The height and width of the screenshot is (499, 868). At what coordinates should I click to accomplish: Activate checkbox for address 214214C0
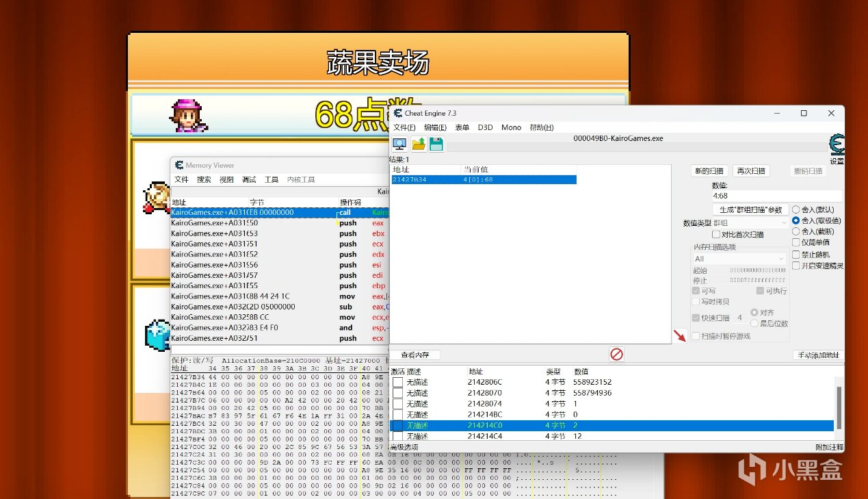click(x=398, y=426)
